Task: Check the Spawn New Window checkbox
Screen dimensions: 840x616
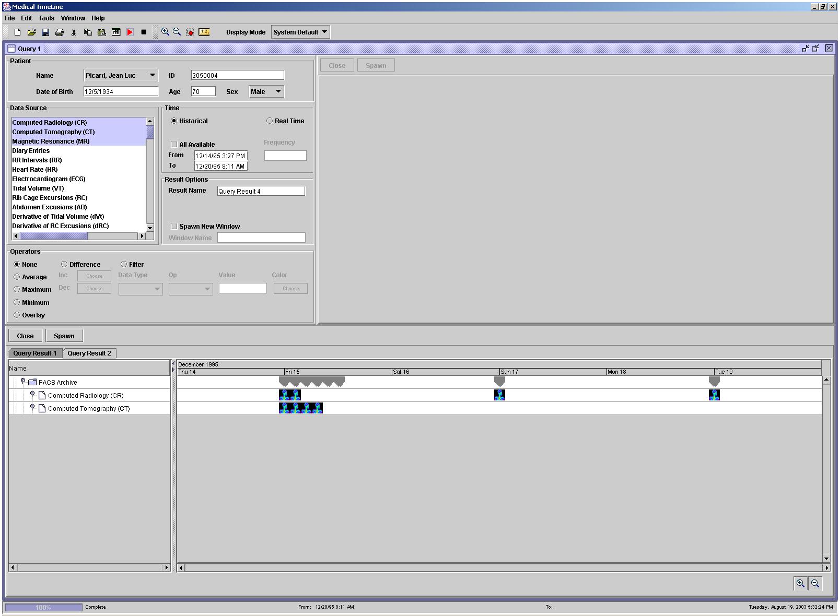Action: (174, 227)
